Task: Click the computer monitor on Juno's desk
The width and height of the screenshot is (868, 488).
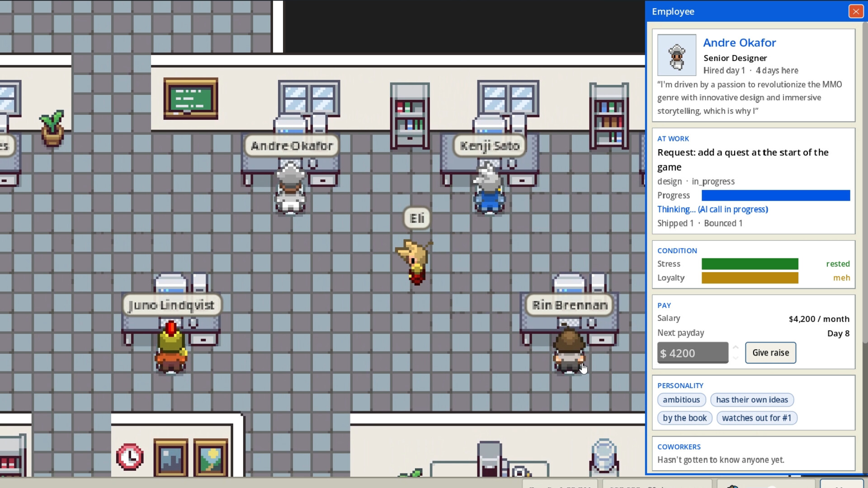Action: [x=171, y=284]
